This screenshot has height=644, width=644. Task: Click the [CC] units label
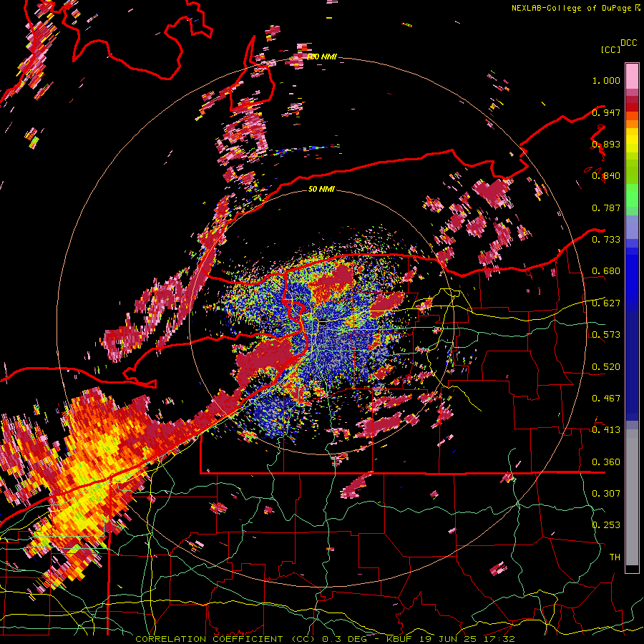tap(611, 49)
